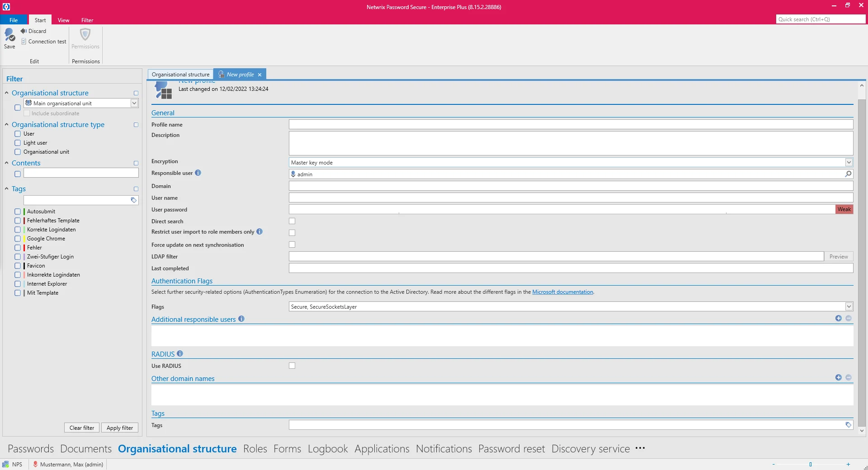Collapse the Organisational structure type section
Screen dimensions: 868x470
coord(7,124)
